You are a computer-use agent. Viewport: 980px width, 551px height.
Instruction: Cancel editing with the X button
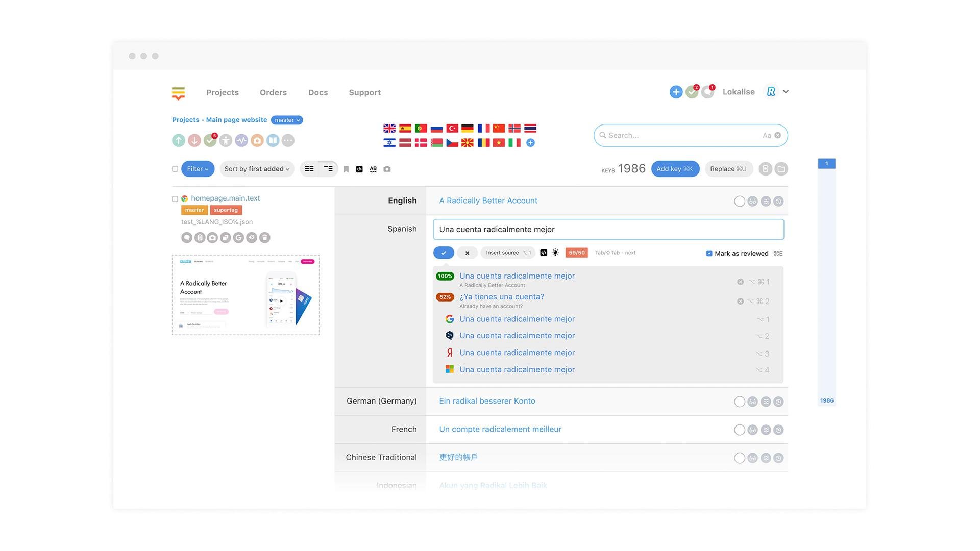point(467,253)
